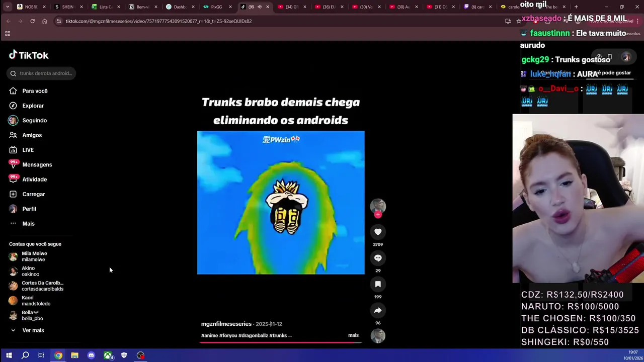Open Windows Security shield on taskbar
This screenshot has height=362, width=644.
[124, 355]
